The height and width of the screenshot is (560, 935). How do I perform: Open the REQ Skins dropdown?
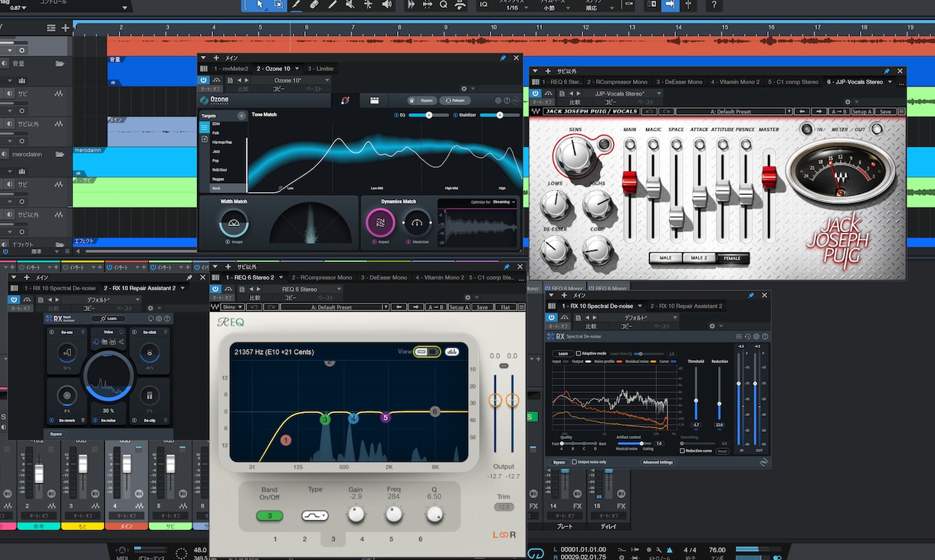click(x=232, y=307)
